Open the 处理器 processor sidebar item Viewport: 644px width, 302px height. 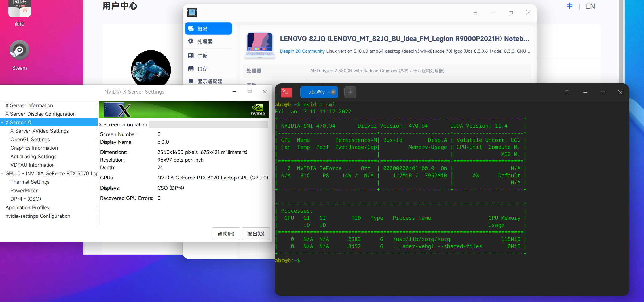(208, 41)
